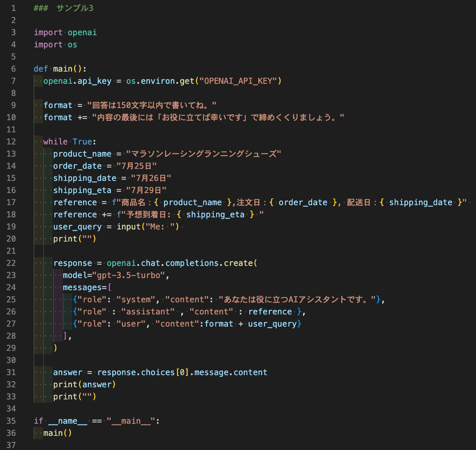Screen dimensions: 476x450
Task: Click the "Me: " input prompt string
Action: [x=160, y=227]
